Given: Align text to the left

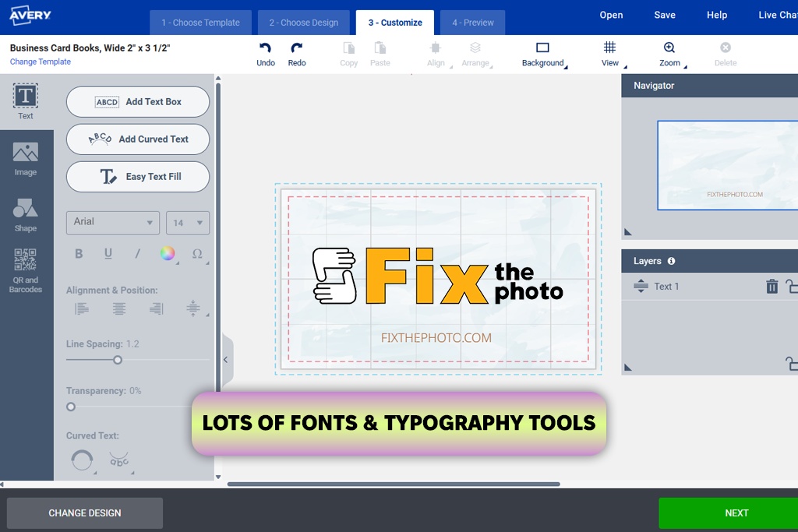Looking at the screenshot, I should (x=81, y=308).
